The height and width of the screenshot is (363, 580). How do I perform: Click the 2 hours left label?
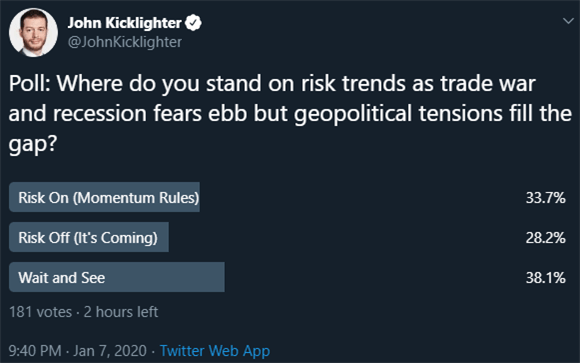pyautogui.click(x=121, y=312)
